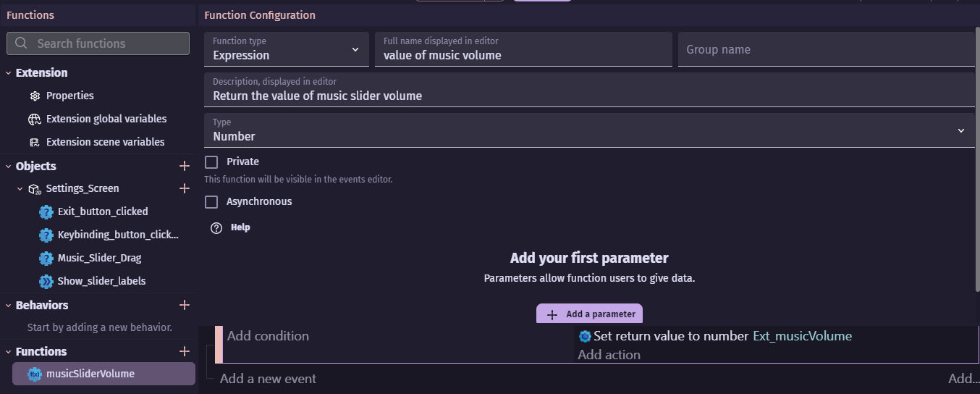Open Extension scene variables icon
Screen dimensions: 980x394
[x=35, y=142]
